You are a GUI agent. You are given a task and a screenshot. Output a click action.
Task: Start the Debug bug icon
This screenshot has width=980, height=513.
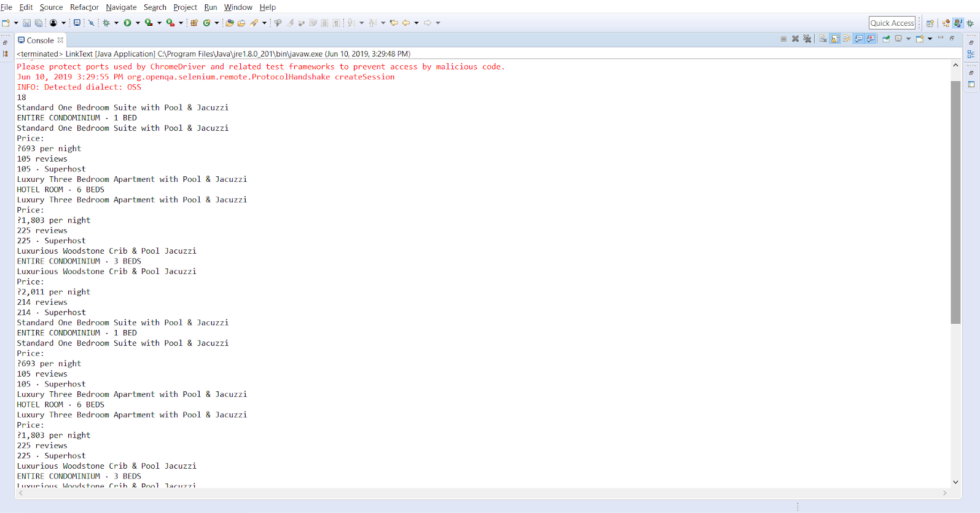tap(106, 23)
